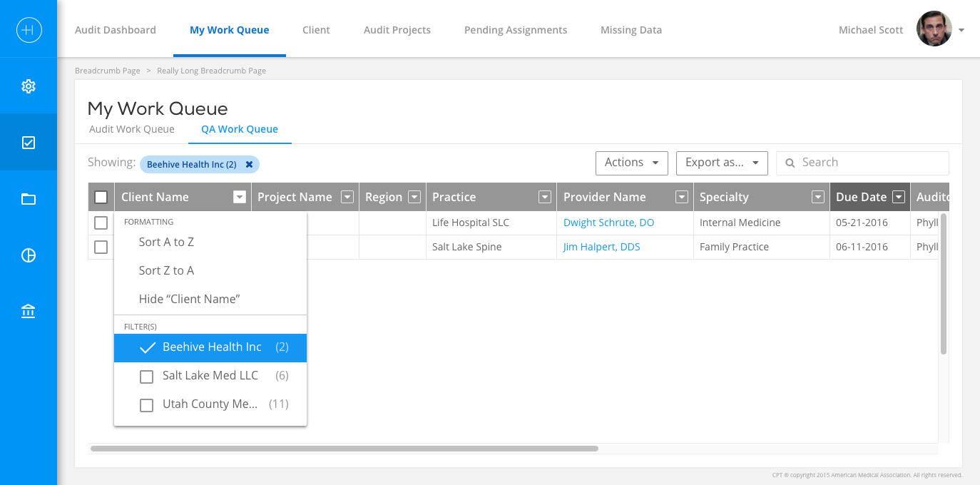980x485 pixels.
Task: Open settings gear in sidebar
Action: tap(29, 86)
